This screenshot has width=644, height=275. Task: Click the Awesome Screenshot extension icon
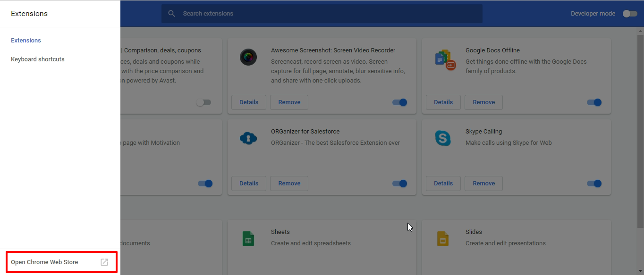[248, 58]
